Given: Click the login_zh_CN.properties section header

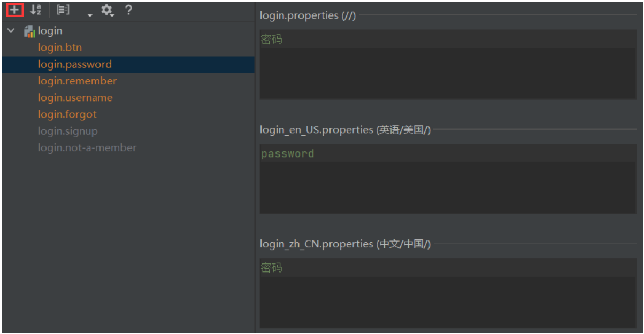Looking at the screenshot, I should pos(346,244).
